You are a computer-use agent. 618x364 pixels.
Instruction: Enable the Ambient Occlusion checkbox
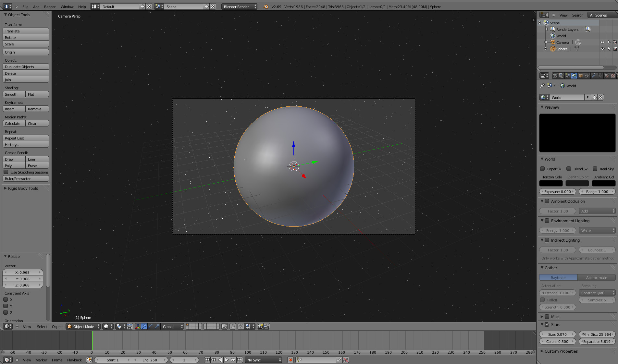pyautogui.click(x=547, y=201)
